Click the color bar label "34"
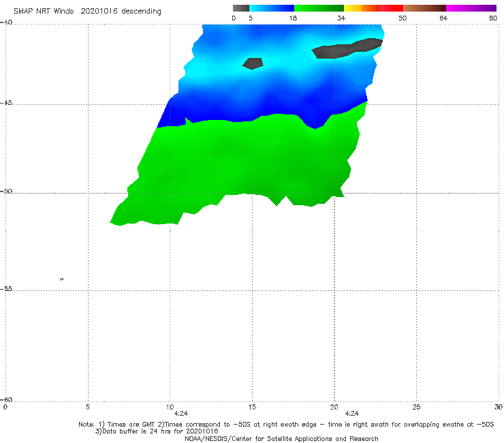The image size is (504, 443). 341,18
